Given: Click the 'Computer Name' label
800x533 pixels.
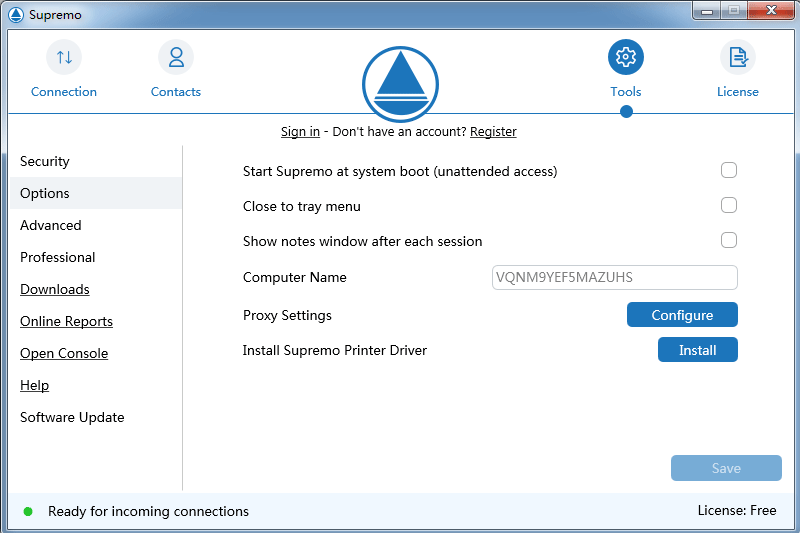Looking at the screenshot, I should point(294,277).
